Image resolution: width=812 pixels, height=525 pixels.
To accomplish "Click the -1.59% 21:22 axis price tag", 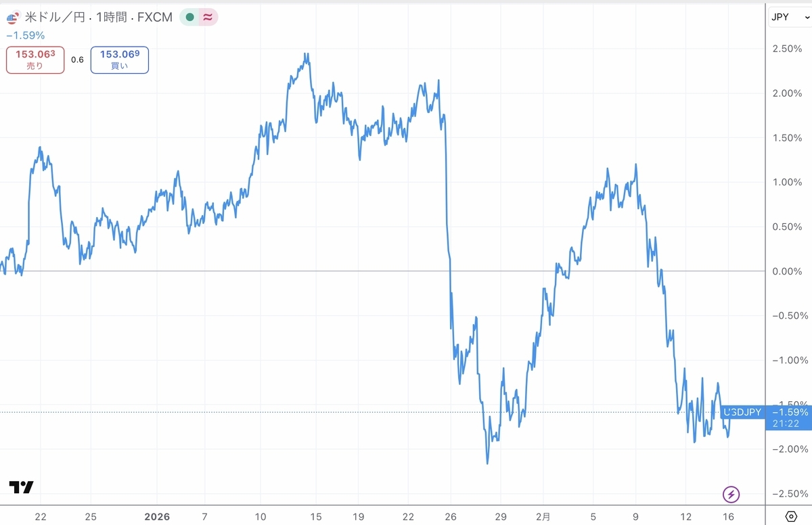I will click(788, 417).
